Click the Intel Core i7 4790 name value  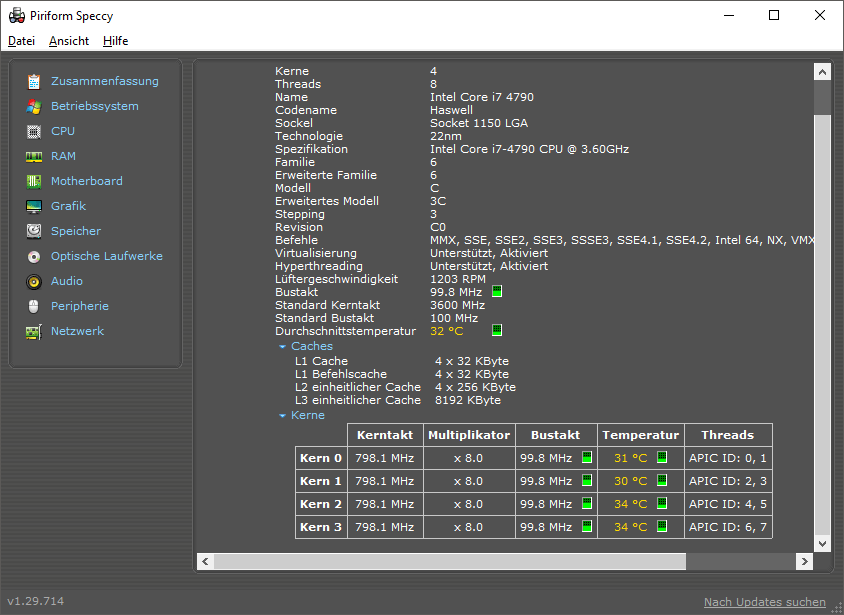482,97
